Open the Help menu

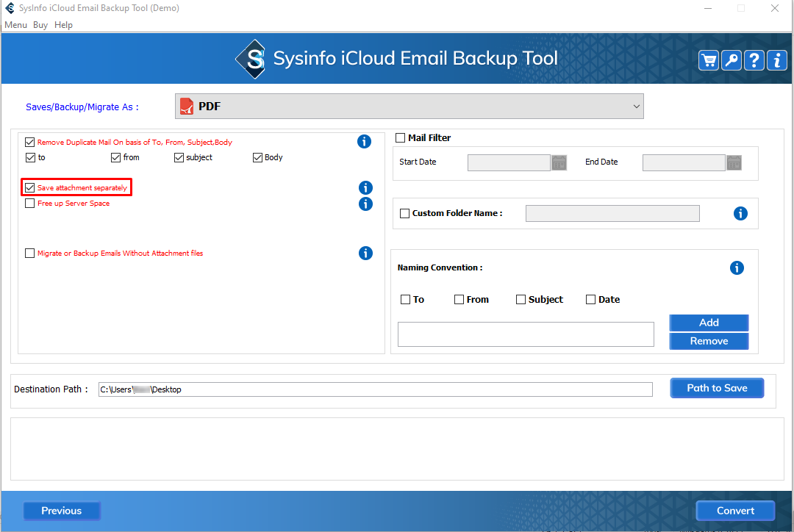(64, 25)
